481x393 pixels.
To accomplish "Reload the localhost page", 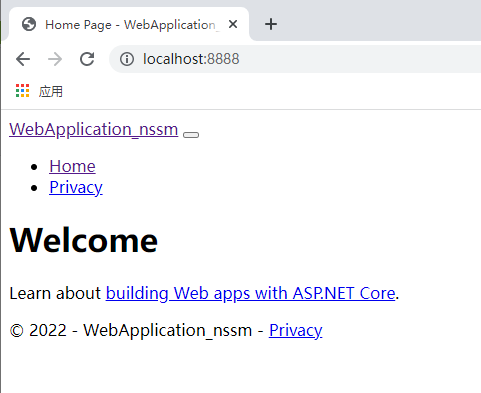I will click(87, 59).
